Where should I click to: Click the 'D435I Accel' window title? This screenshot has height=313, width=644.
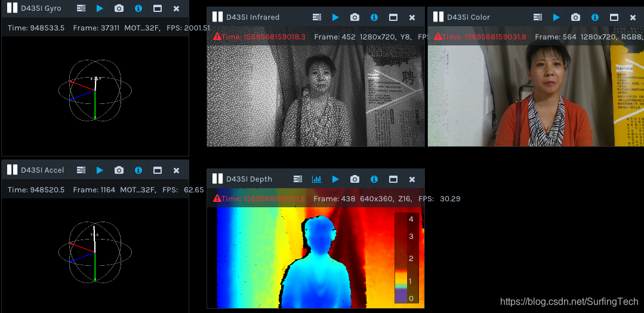(x=42, y=170)
